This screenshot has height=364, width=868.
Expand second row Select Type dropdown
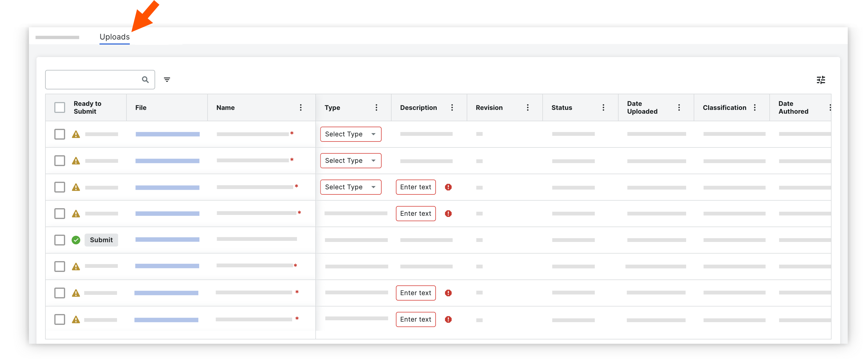[x=350, y=161]
